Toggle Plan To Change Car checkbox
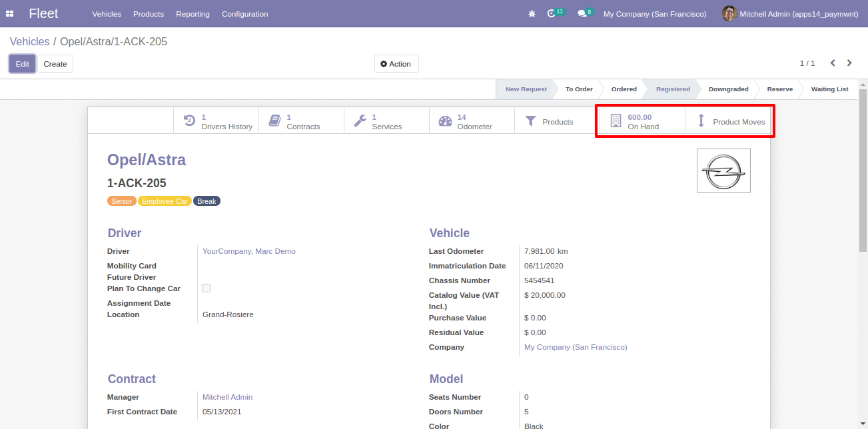 click(207, 288)
